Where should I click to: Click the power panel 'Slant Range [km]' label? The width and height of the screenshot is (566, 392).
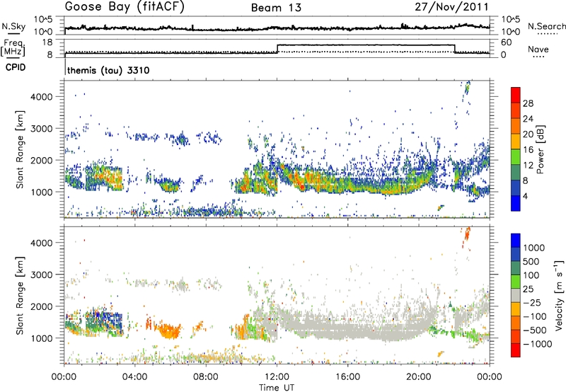click(x=20, y=149)
